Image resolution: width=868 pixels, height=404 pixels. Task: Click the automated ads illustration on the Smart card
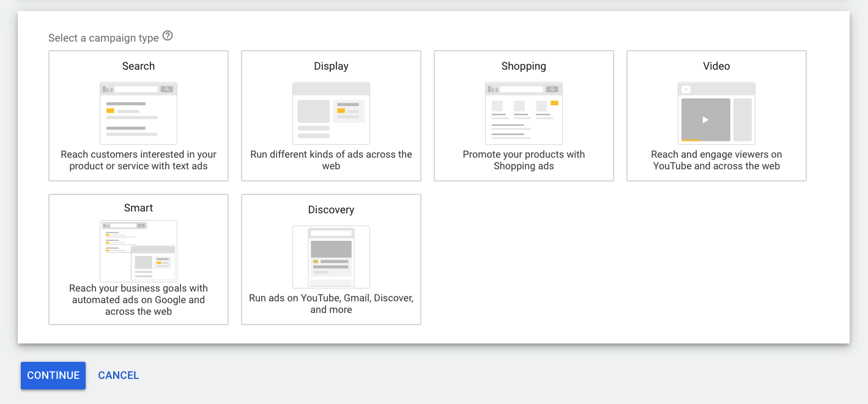pos(138,251)
